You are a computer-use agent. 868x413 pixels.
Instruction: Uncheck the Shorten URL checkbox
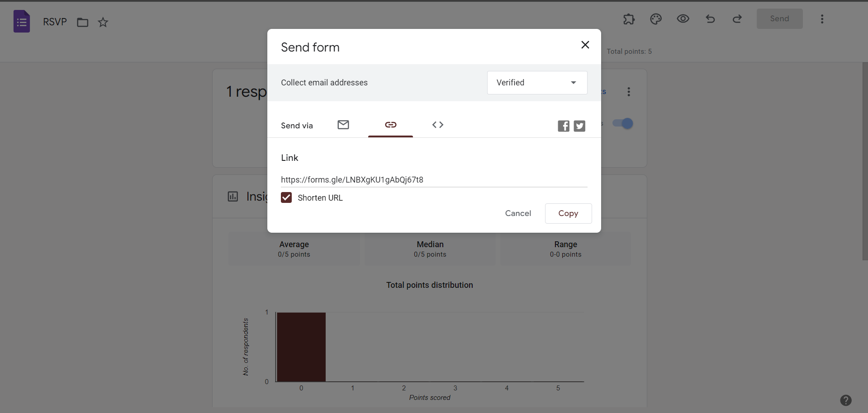(x=286, y=197)
